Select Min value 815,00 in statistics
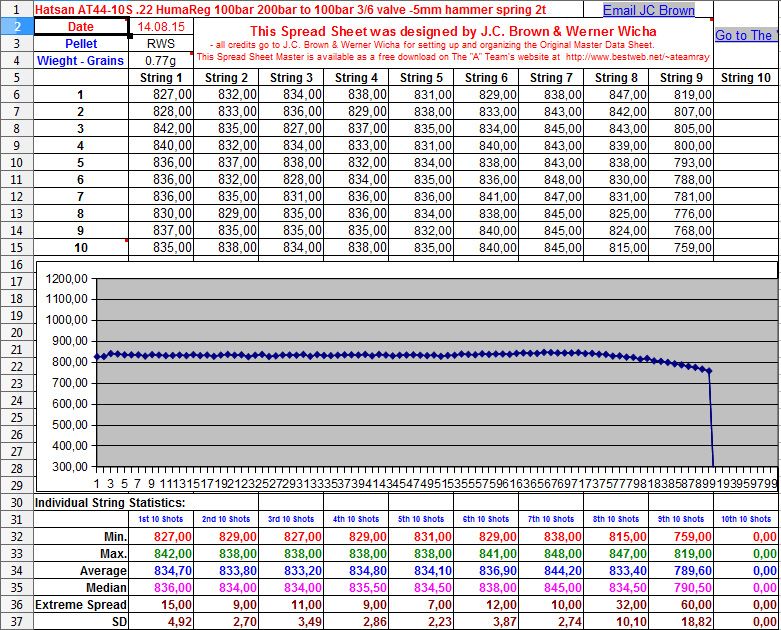This screenshot has height=630, width=781. point(616,536)
